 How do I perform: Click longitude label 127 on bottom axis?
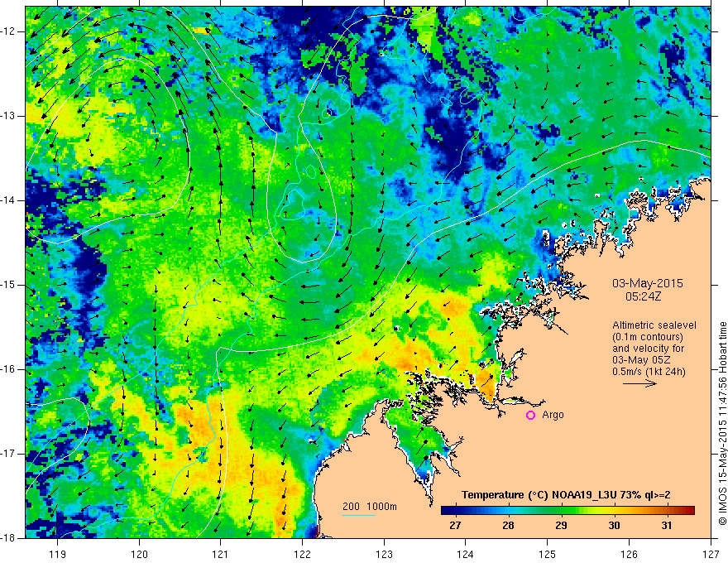[x=711, y=554]
